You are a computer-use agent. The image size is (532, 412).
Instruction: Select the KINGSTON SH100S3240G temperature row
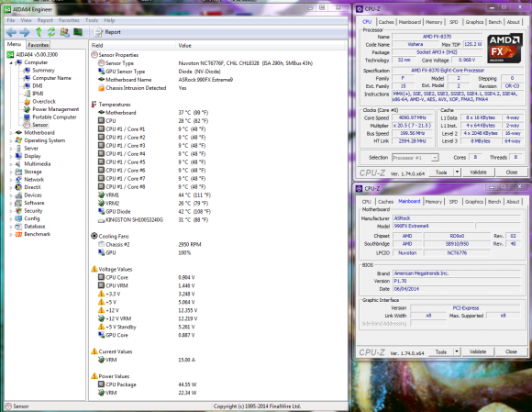tap(217, 220)
